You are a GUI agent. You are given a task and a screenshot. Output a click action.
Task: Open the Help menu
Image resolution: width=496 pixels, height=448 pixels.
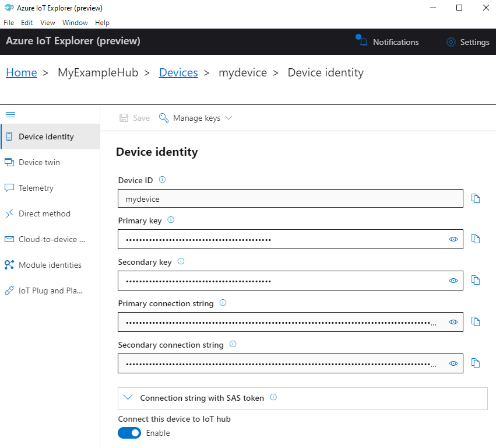(102, 22)
